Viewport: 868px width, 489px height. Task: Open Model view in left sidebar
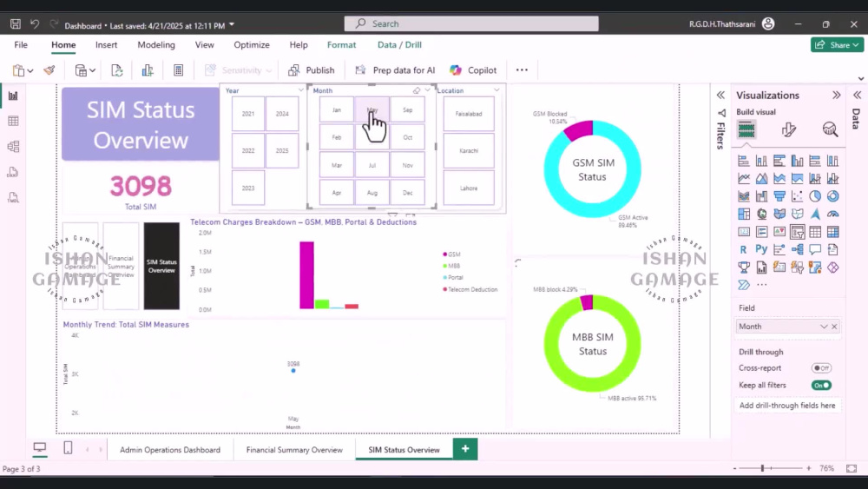(13, 146)
